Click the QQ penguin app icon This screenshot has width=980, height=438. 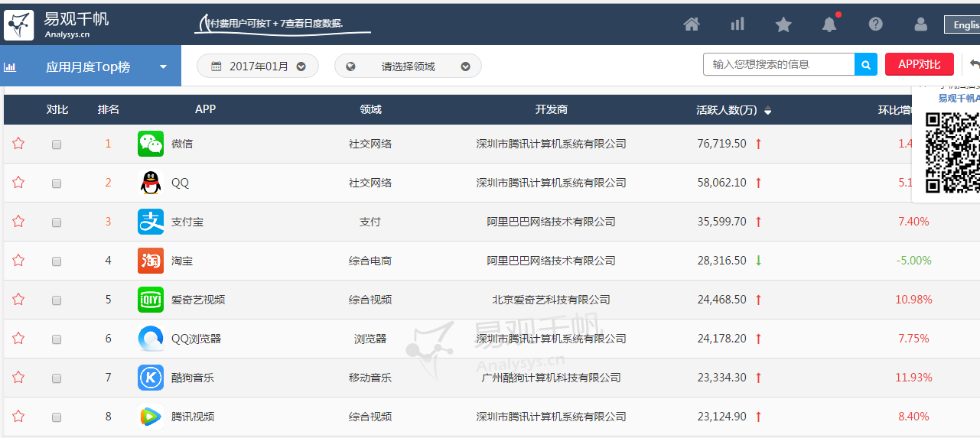click(151, 183)
